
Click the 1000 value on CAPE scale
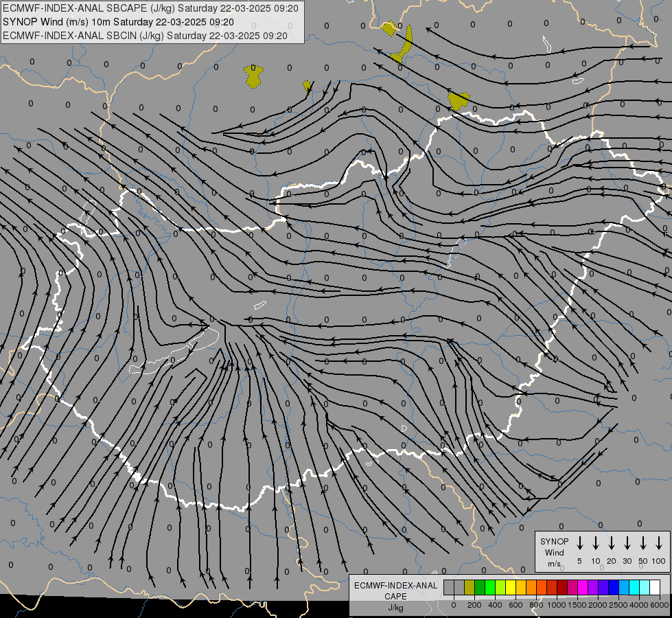tap(557, 605)
